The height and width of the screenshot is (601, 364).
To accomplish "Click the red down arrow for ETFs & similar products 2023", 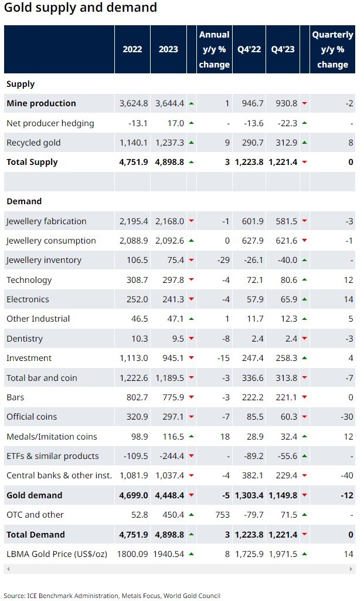I will pos(191,456).
